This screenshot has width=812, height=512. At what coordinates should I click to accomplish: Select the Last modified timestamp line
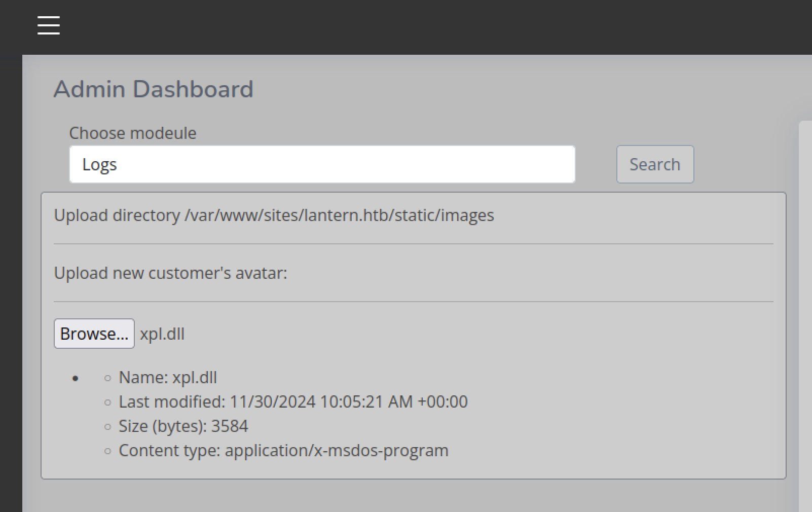coord(292,402)
